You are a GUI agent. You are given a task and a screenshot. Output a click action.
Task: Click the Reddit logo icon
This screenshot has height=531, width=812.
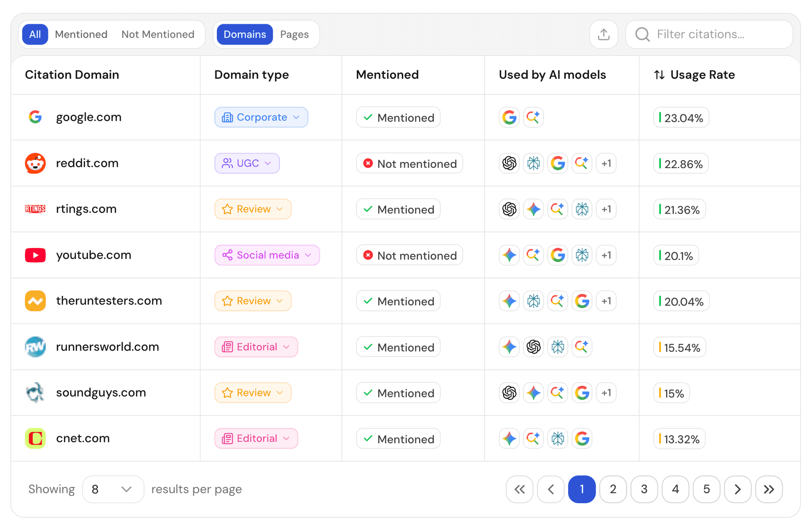point(35,163)
